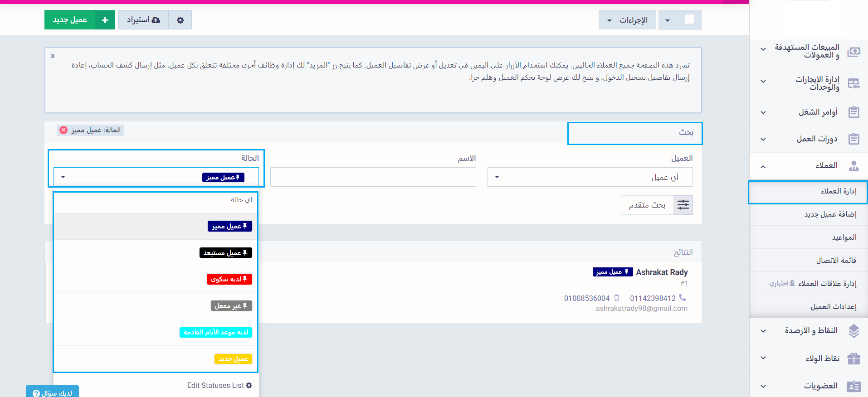Image resolution: width=868 pixels, height=397 pixels.
Task: Click the green عميل جديد button
Action: click(x=79, y=20)
